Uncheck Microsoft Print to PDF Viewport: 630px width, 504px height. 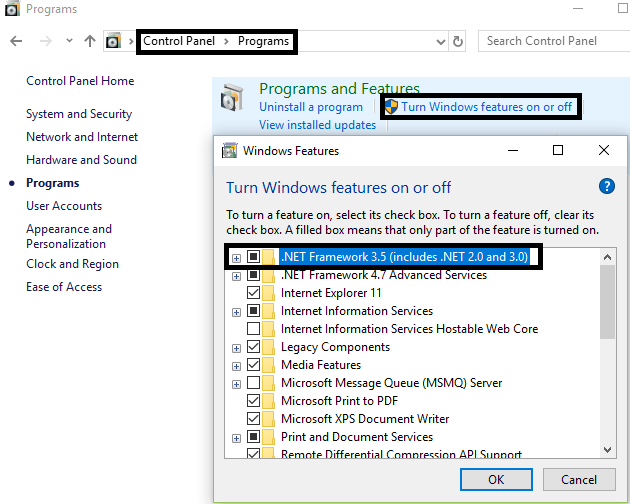tap(254, 401)
